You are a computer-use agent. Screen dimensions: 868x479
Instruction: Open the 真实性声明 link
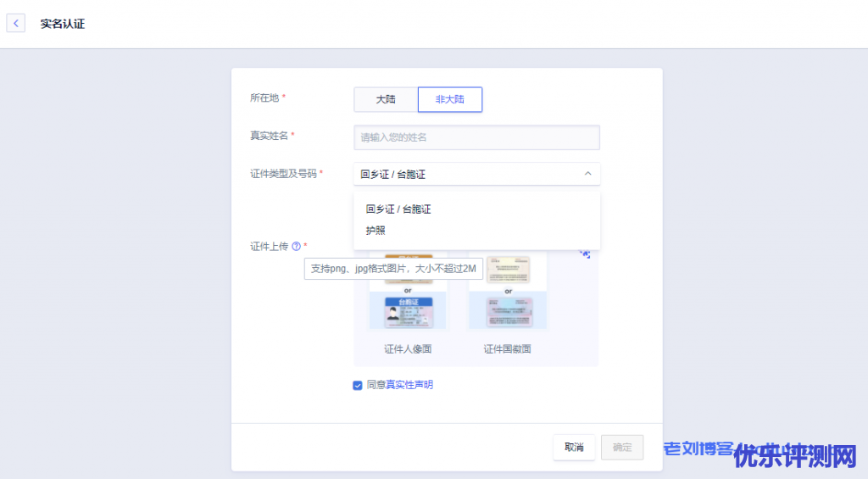(x=409, y=385)
